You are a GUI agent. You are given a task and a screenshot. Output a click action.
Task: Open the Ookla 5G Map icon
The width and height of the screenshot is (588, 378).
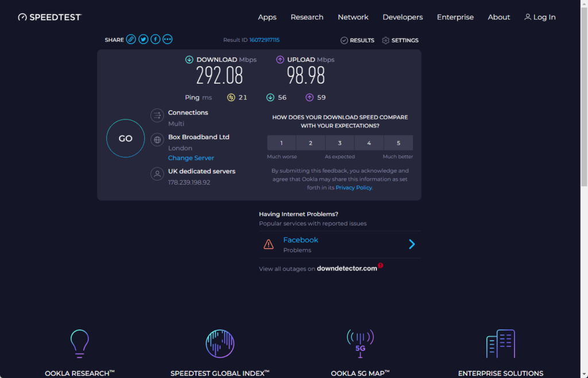[x=360, y=344]
